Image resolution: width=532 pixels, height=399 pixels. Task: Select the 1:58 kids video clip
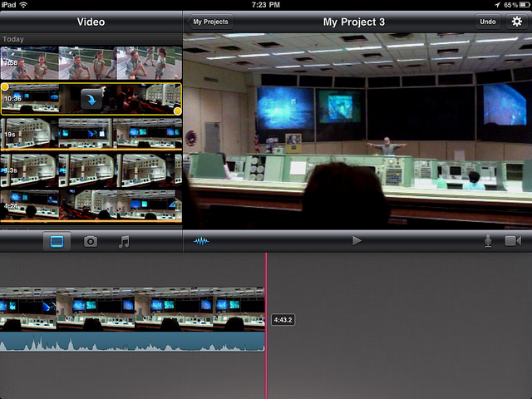[91, 63]
